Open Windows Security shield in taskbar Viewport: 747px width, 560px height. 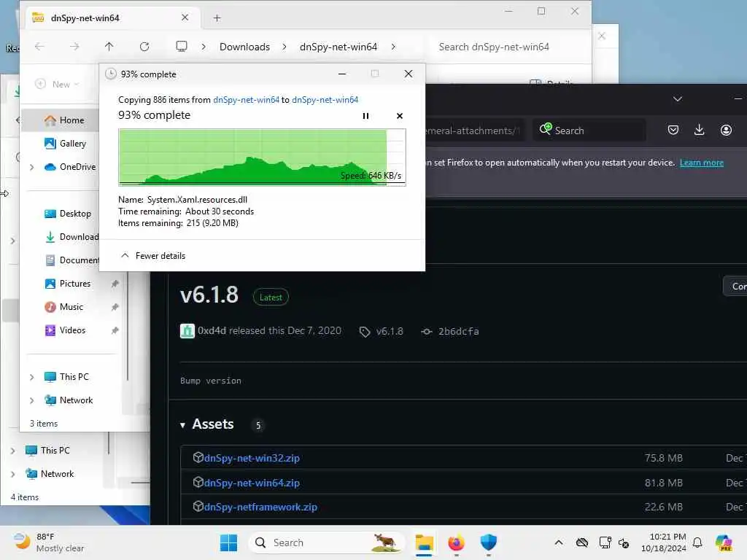[488, 542]
